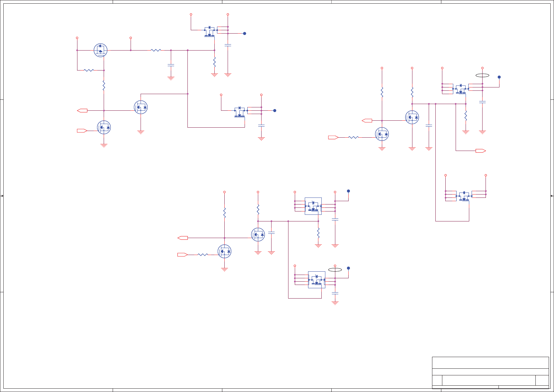The width and height of the screenshot is (554, 392).
Task: Select the gate resistor feeding the boxed-MOSFET circuit's input transistor
Action: tap(203, 255)
